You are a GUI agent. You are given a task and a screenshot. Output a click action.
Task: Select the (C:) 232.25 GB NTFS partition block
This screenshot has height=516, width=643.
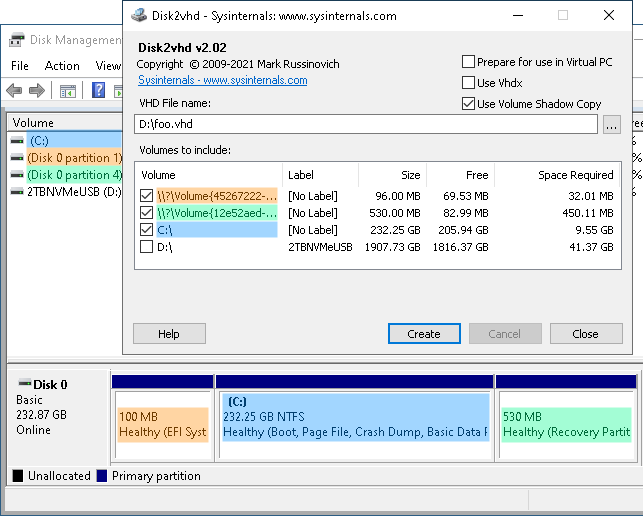tap(356, 425)
